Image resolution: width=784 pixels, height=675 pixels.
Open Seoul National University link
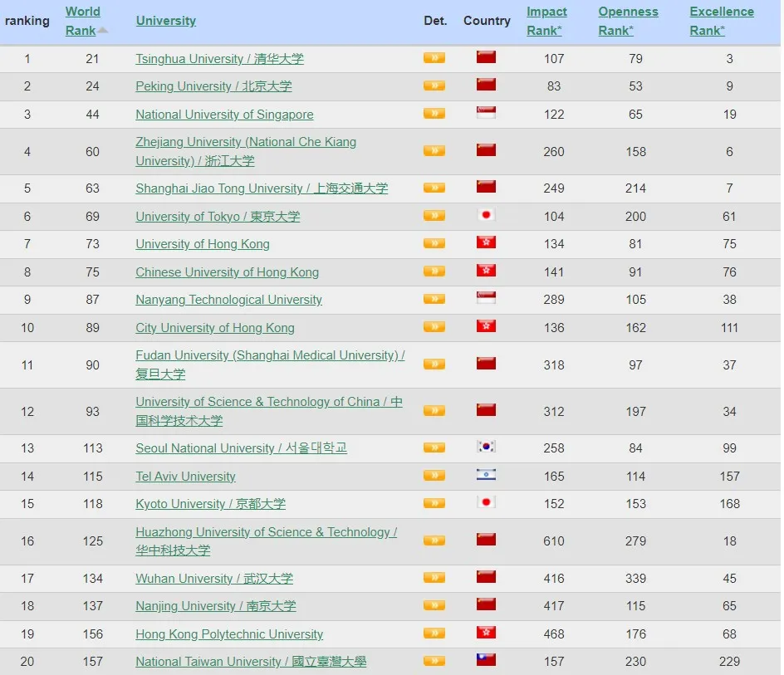tap(241, 448)
